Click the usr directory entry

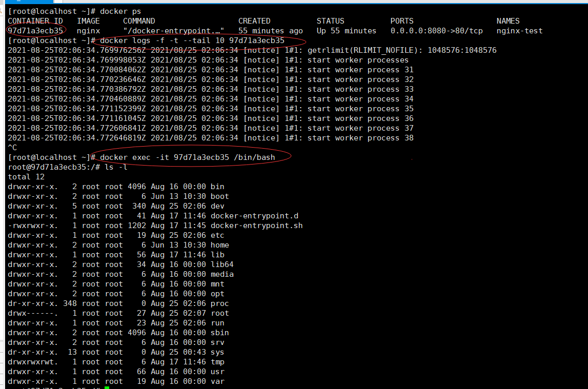tap(217, 372)
